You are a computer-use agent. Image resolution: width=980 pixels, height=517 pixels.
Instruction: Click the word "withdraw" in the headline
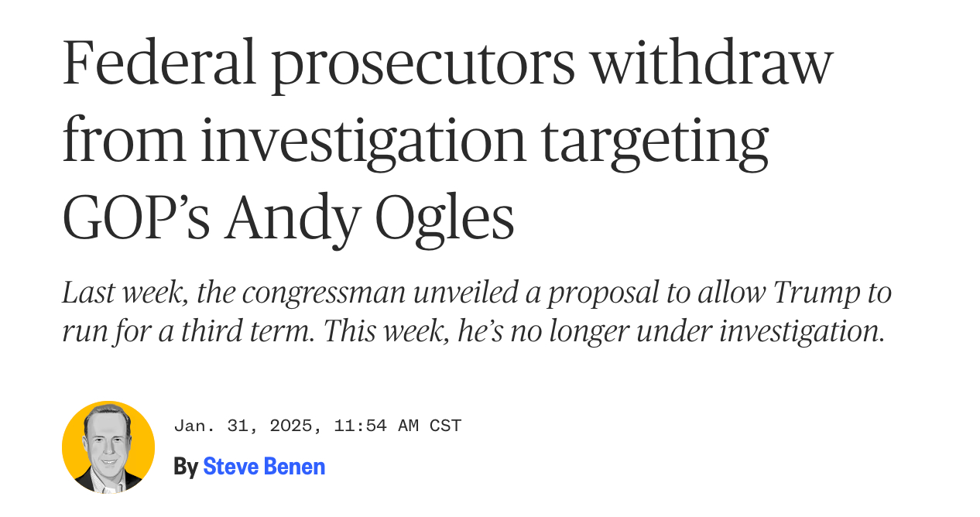pyautogui.click(x=711, y=63)
